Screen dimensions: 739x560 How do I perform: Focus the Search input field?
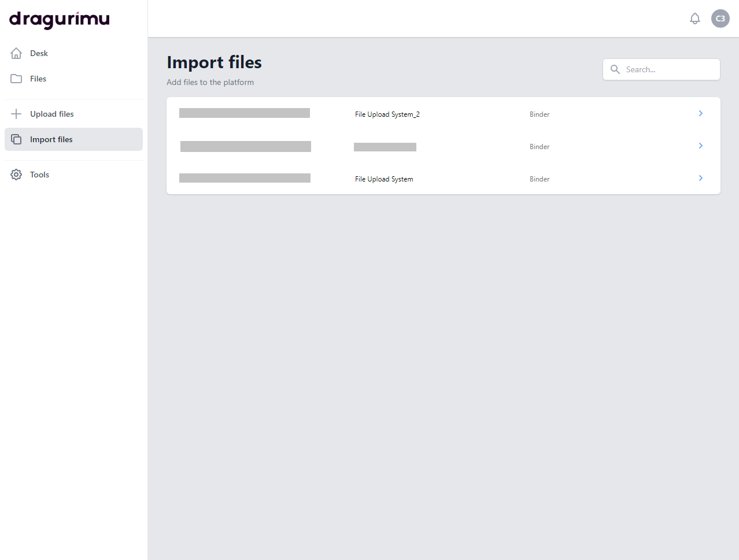point(668,69)
